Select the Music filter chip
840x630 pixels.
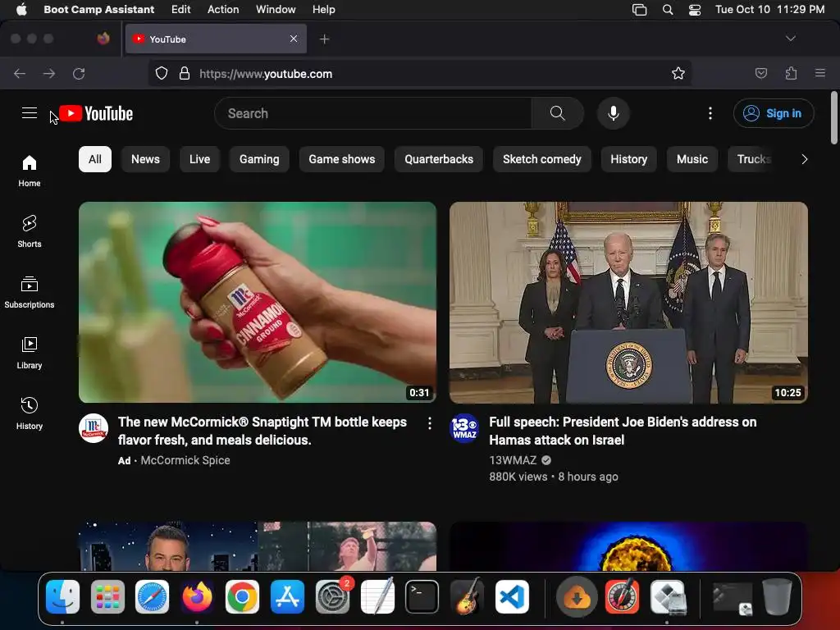692,159
